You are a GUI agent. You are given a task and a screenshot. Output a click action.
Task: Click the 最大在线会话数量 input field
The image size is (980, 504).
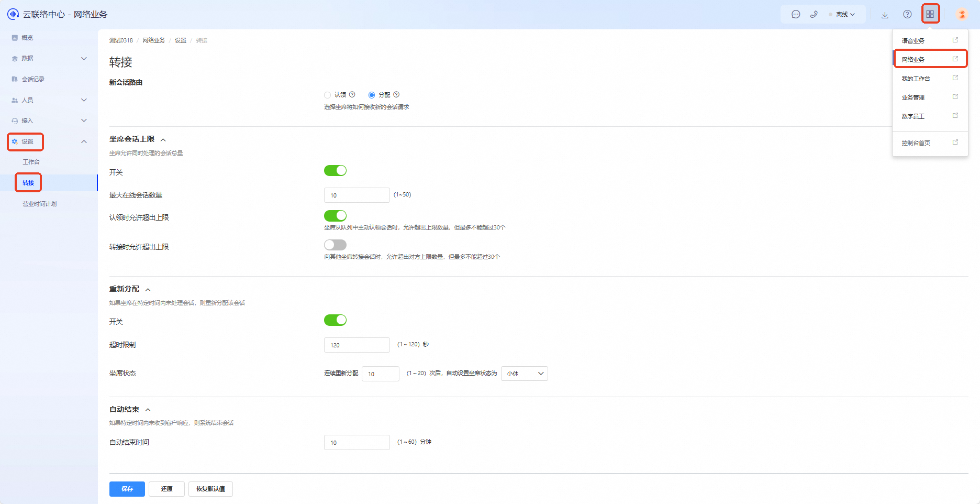click(x=357, y=195)
